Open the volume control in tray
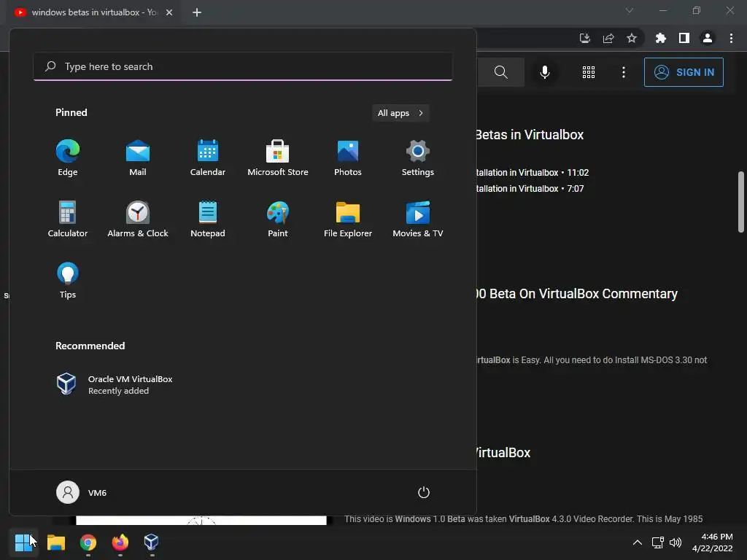747x560 pixels. (x=676, y=542)
